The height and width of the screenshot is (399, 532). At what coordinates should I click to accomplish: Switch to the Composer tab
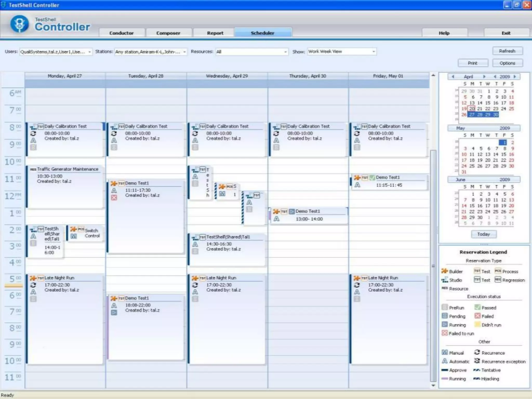pos(168,33)
